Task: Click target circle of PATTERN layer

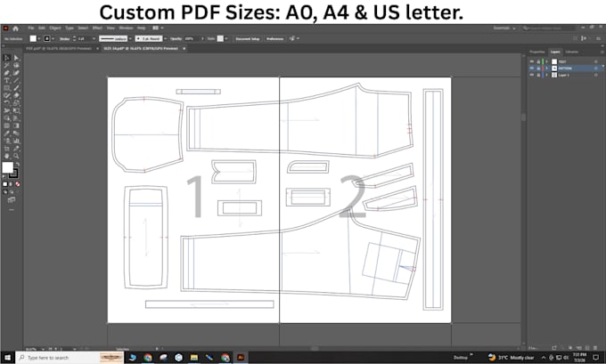Action: coord(596,69)
